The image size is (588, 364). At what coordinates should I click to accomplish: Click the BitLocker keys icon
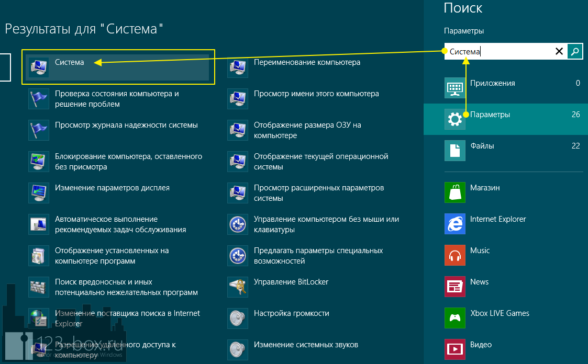click(x=238, y=288)
